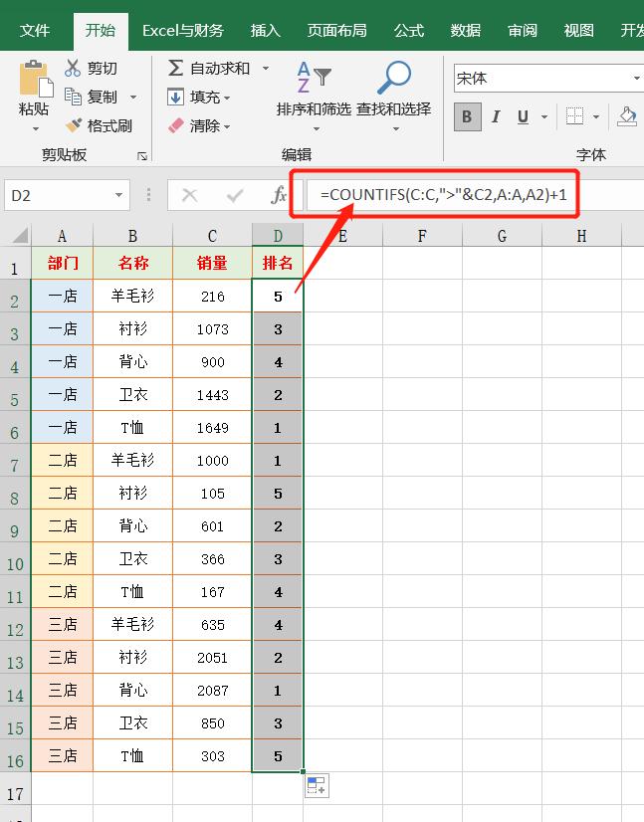Screen dimensions: 644x822
Task: Click the 复制 copy button
Action: (x=102, y=98)
